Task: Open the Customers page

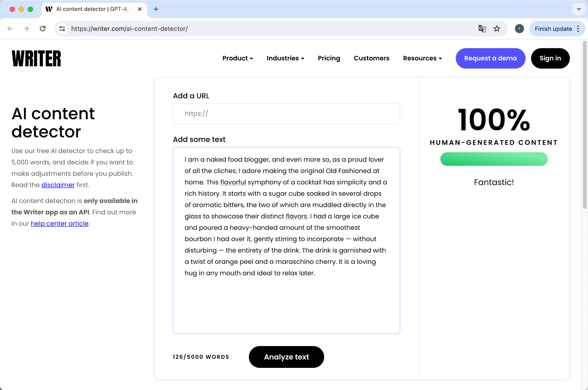Action: pos(372,58)
